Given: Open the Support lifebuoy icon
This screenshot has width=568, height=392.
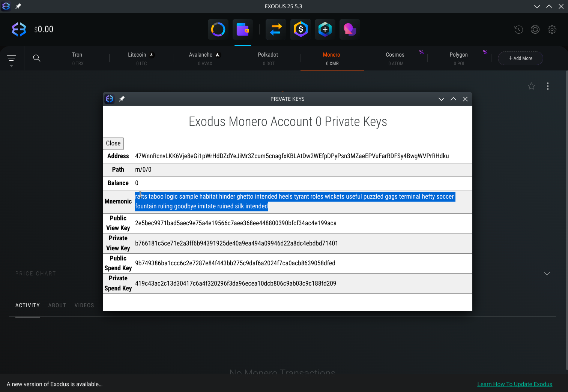Looking at the screenshot, I should click(535, 29).
